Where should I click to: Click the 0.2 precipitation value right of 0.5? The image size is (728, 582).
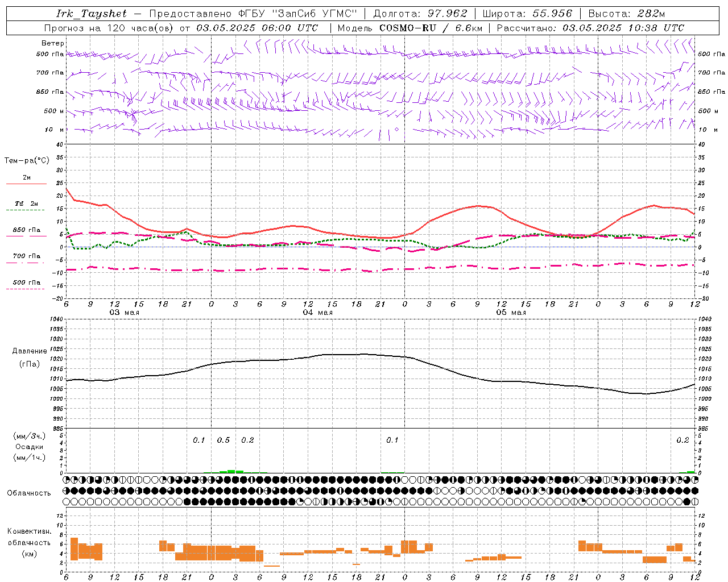click(247, 440)
